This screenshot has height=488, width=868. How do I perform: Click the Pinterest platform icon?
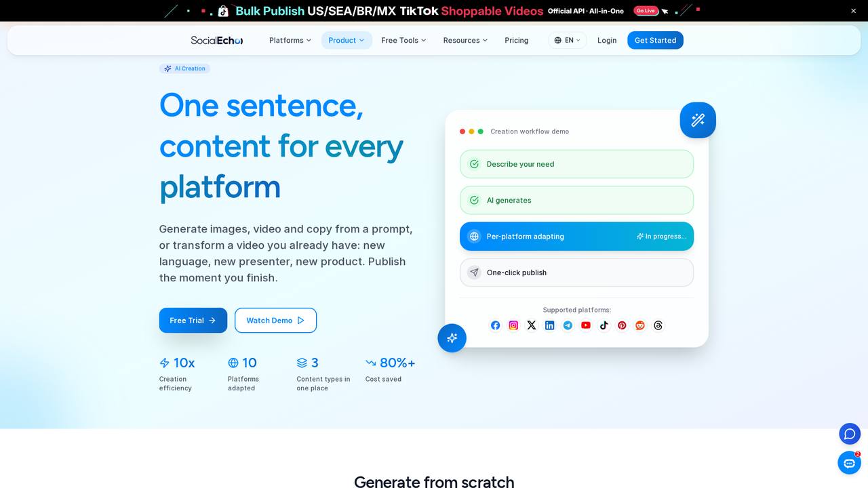[622, 325]
